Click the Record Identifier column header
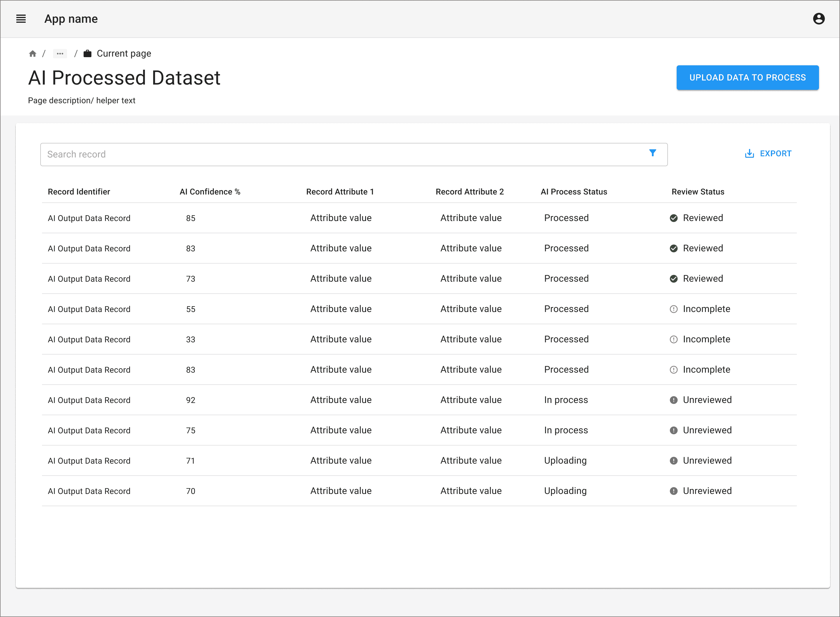 tap(79, 192)
